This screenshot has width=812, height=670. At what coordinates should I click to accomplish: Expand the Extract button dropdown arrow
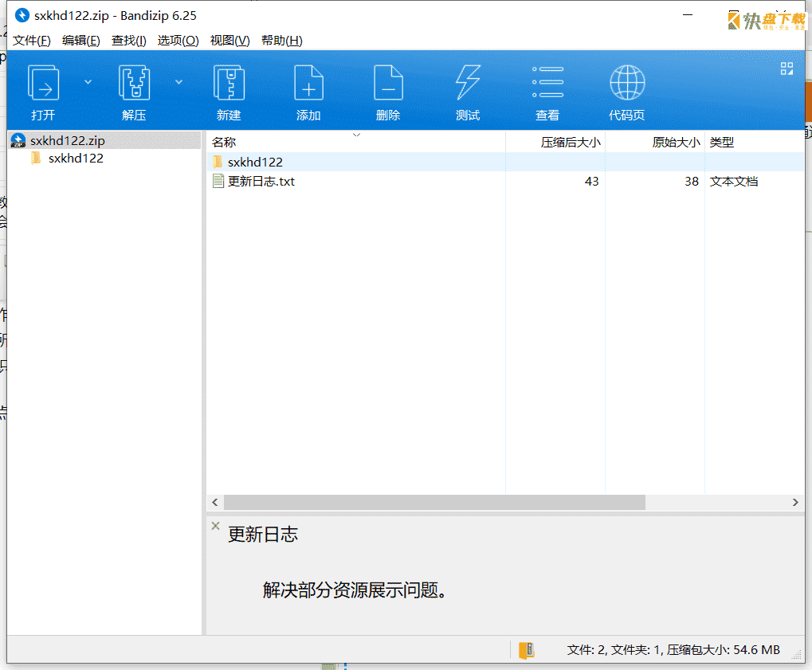178,82
